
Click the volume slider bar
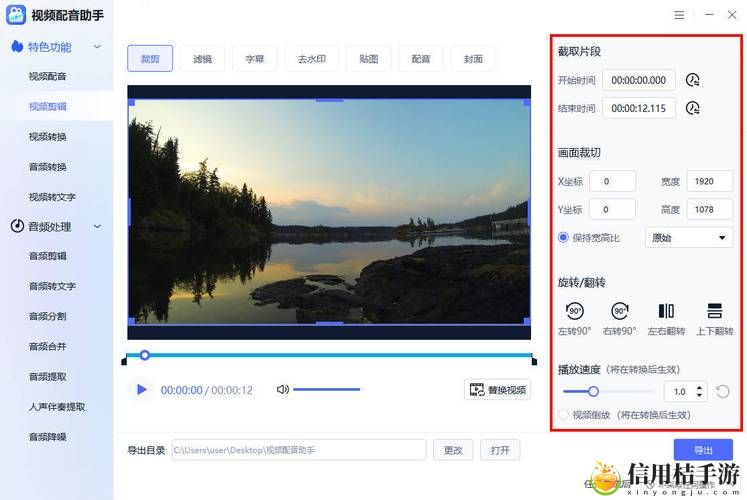[327, 390]
